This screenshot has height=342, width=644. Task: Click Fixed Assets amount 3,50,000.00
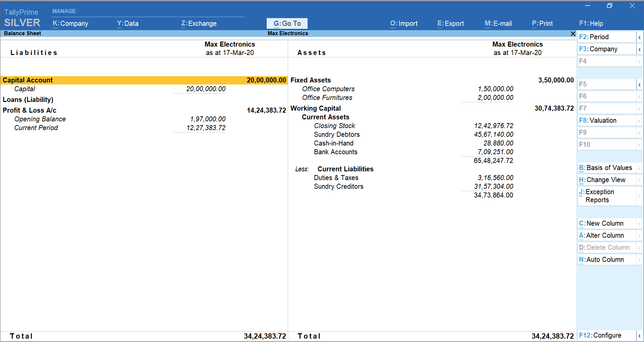pos(556,80)
